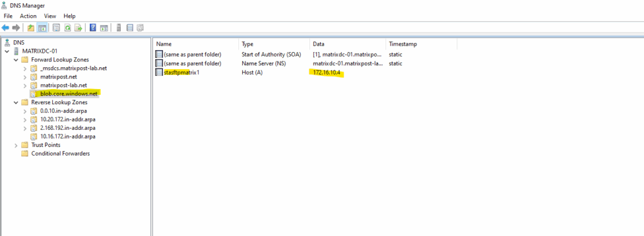Toggle the Show/Hide Console Tree icon

[x=42, y=28]
